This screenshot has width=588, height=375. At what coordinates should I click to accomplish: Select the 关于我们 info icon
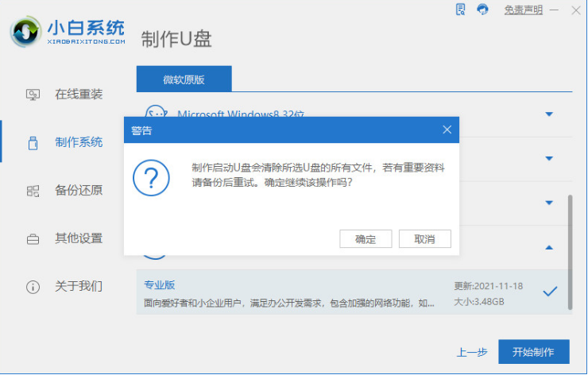point(33,287)
